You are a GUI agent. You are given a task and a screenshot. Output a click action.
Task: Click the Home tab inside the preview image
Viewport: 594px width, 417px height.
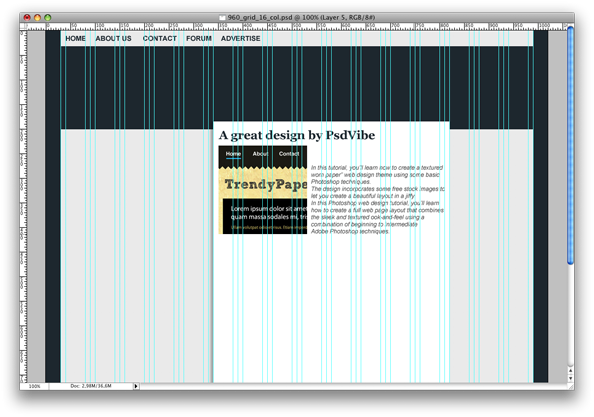[x=233, y=154]
